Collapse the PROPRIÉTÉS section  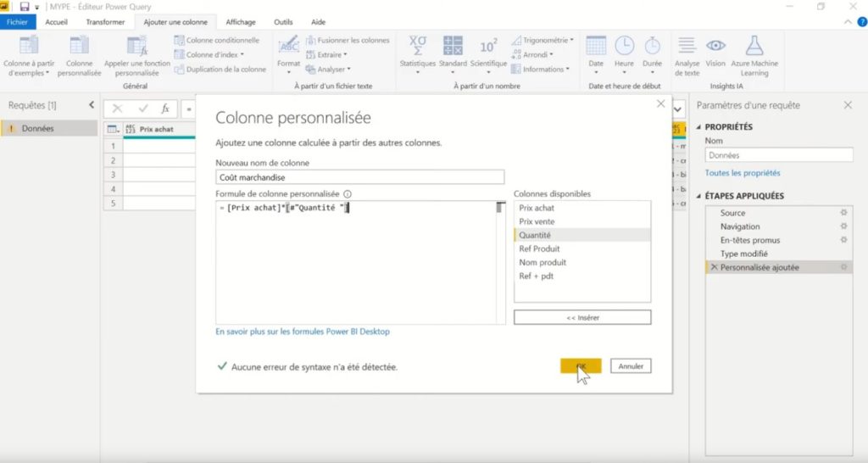point(698,127)
